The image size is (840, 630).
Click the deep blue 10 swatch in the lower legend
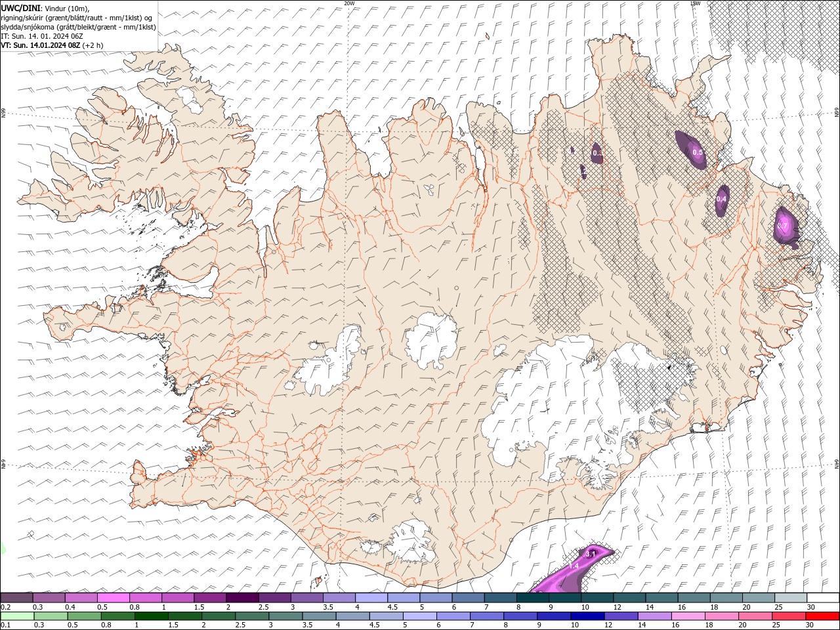click(x=587, y=616)
